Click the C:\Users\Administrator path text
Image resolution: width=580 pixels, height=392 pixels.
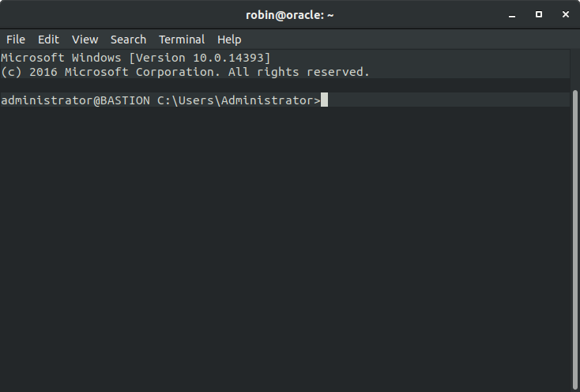pyautogui.click(x=239, y=100)
